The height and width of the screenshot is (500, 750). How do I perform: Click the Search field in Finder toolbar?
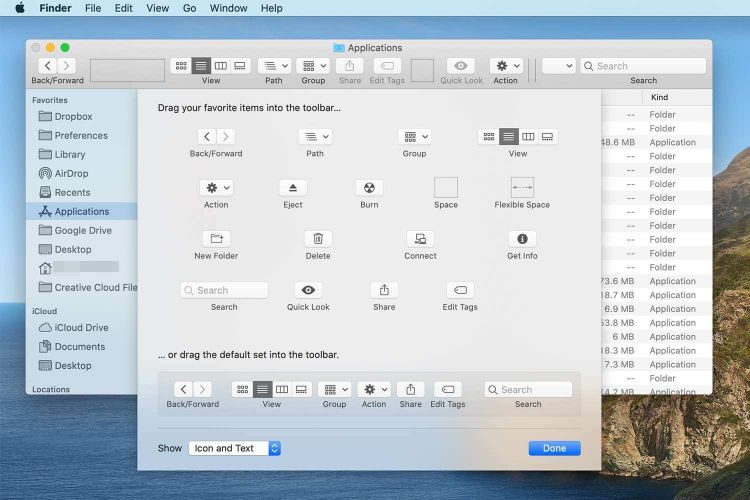(643, 66)
